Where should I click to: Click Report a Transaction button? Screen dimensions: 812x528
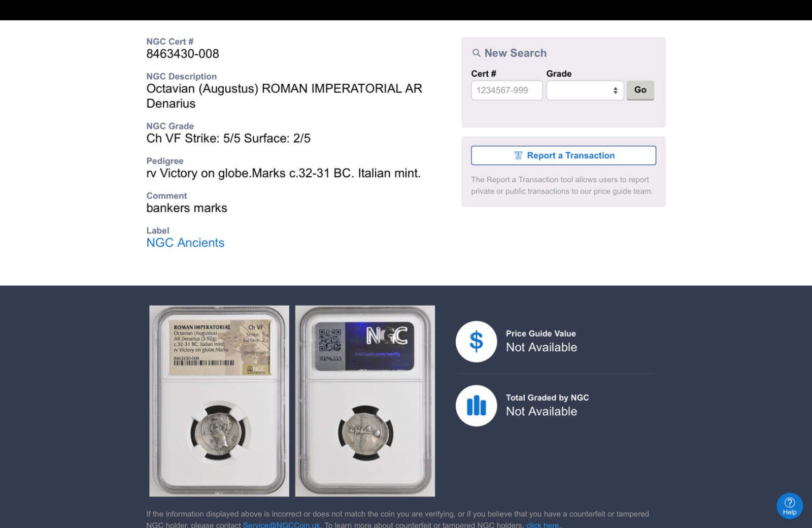pyautogui.click(x=563, y=155)
